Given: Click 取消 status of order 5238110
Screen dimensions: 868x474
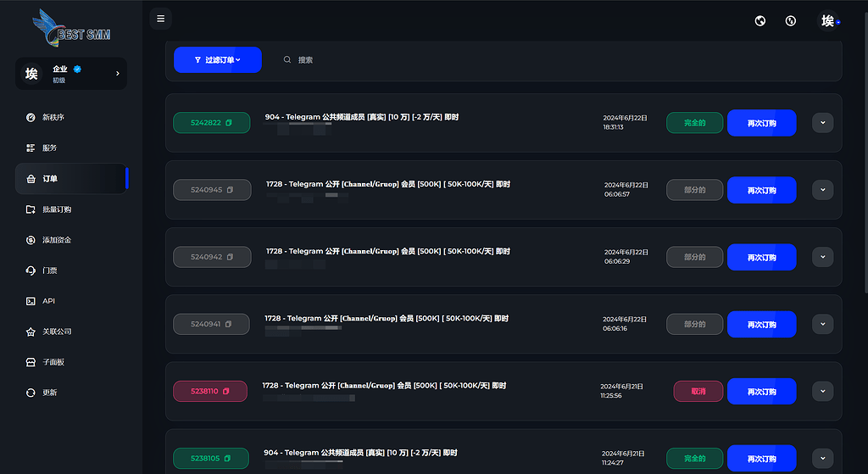Looking at the screenshot, I should [x=698, y=392].
